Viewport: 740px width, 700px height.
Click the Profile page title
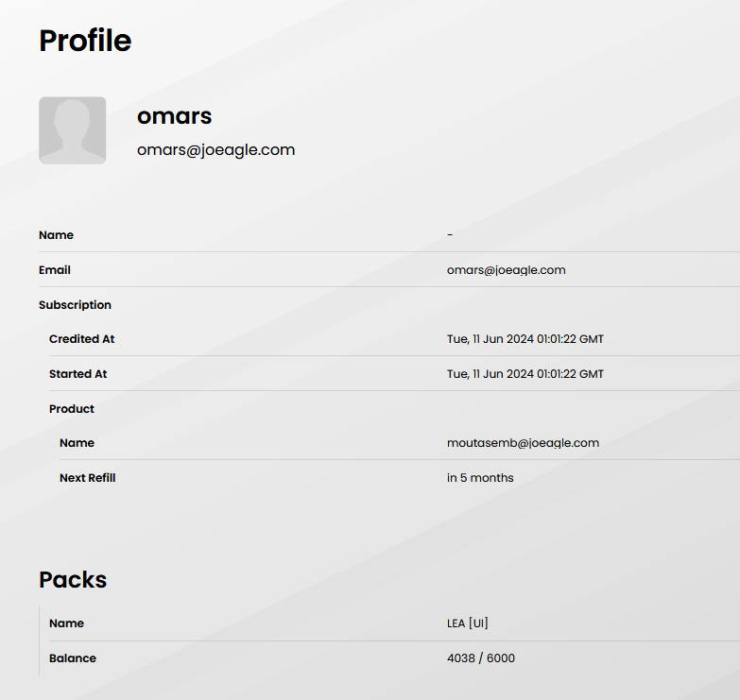pos(85,41)
